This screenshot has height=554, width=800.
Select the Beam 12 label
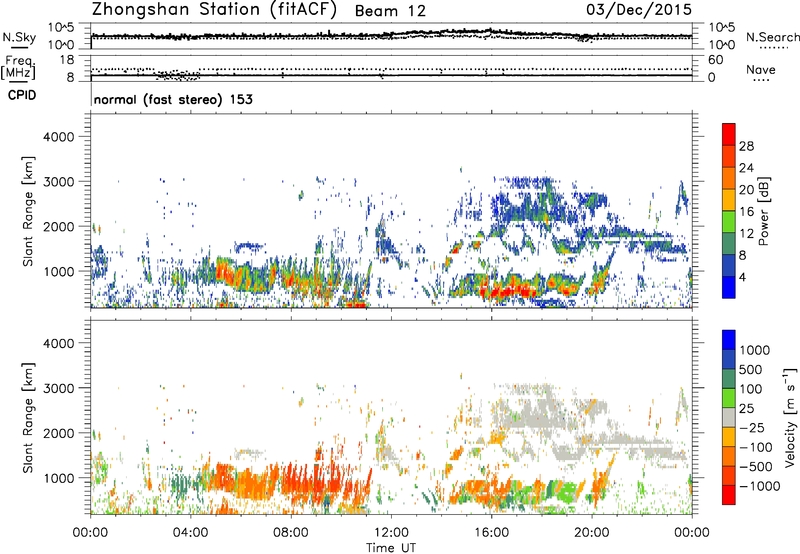(390, 11)
